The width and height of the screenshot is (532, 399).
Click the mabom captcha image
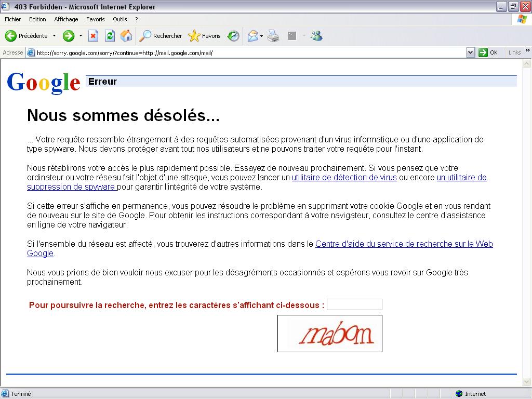[x=330, y=334]
